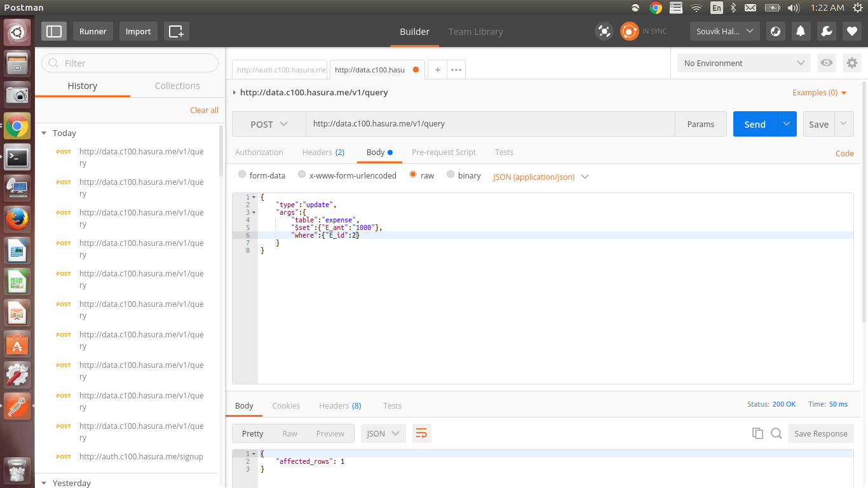868x488 pixels.
Task: Open the Send button dropdown arrow
Action: point(787,124)
